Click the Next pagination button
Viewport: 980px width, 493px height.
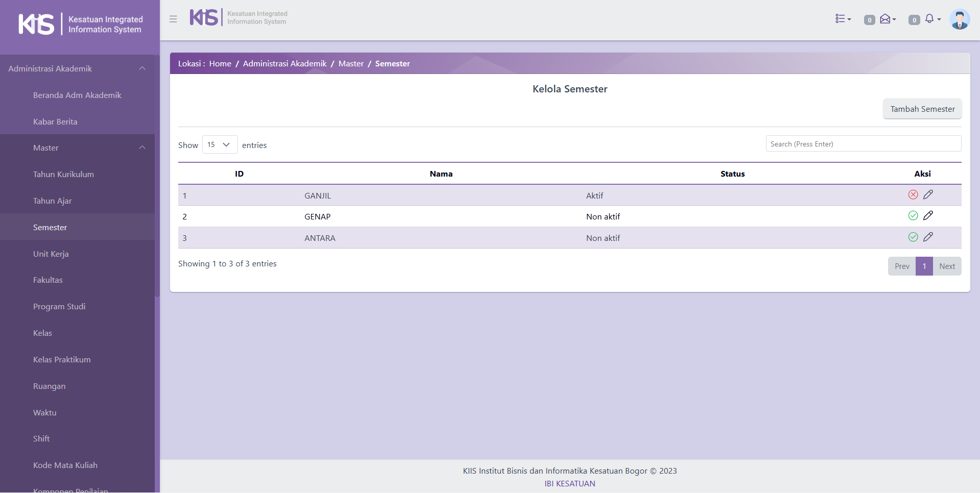tap(947, 266)
